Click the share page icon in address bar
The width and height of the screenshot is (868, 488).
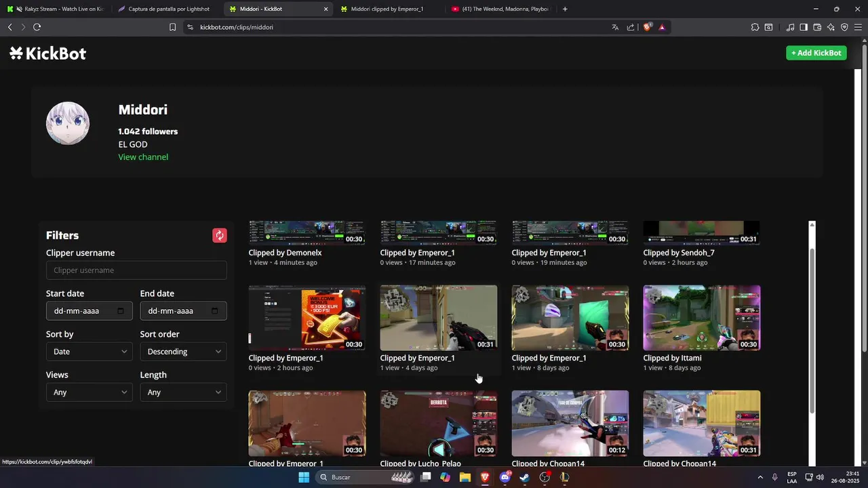coord(631,27)
